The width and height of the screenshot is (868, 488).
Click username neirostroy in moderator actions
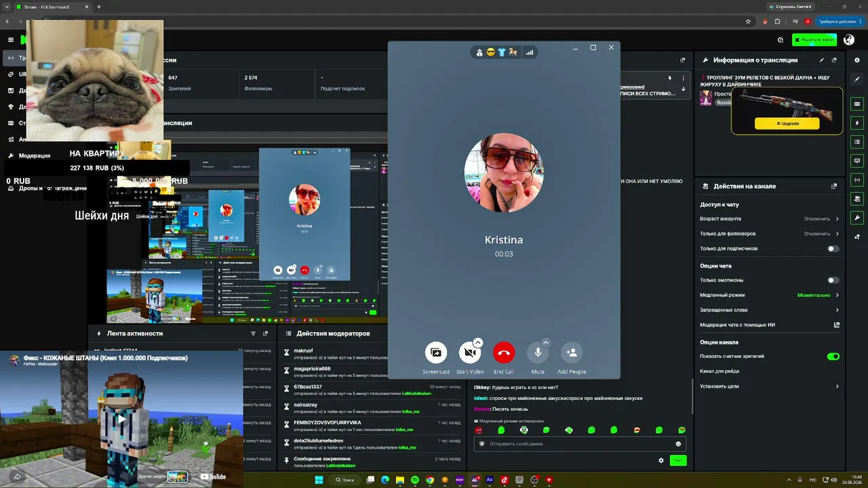click(305, 405)
